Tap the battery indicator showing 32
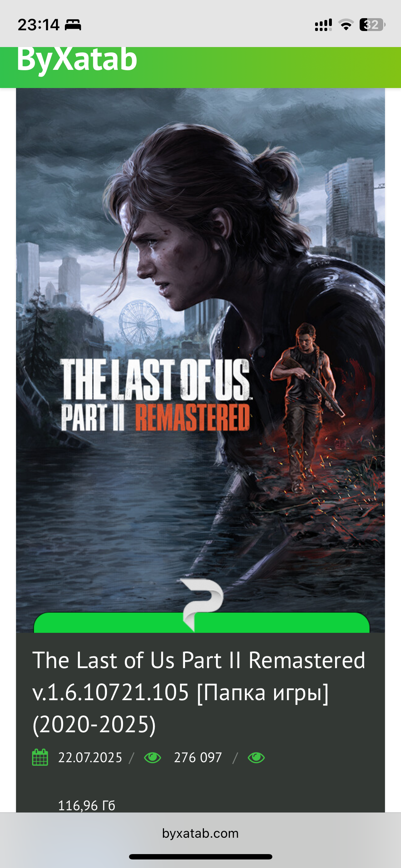Viewport: 401px width, 868px height. click(x=372, y=25)
